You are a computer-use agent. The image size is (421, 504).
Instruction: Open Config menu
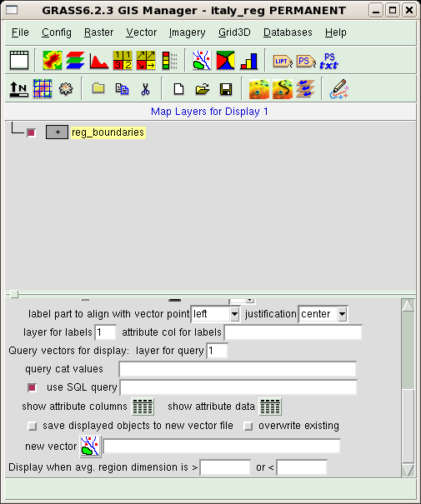(57, 32)
